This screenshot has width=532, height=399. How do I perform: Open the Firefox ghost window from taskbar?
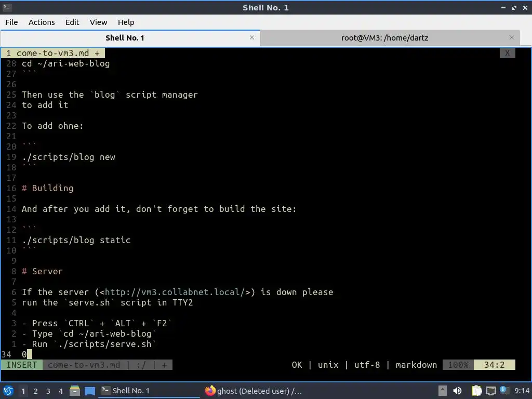tap(254, 391)
